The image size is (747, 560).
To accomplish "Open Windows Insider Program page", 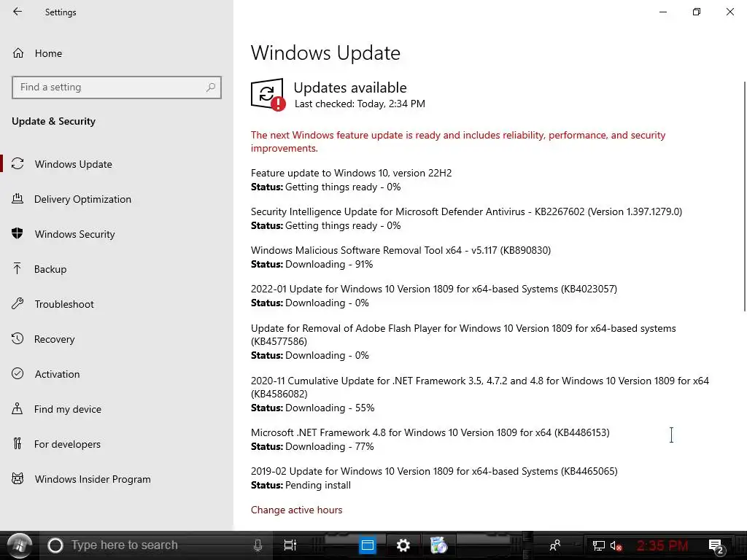I will [81, 479].
